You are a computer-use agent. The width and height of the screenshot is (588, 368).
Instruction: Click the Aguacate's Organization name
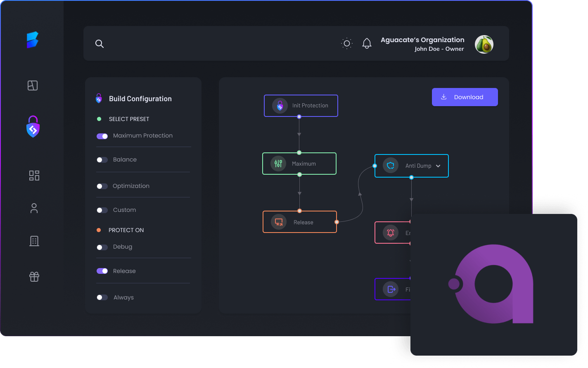click(x=422, y=40)
